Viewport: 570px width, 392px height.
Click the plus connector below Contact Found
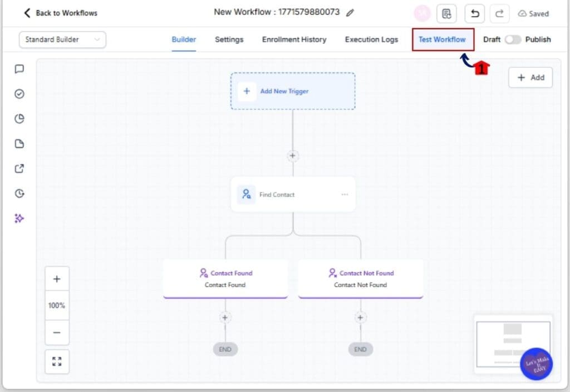click(225, 317)
